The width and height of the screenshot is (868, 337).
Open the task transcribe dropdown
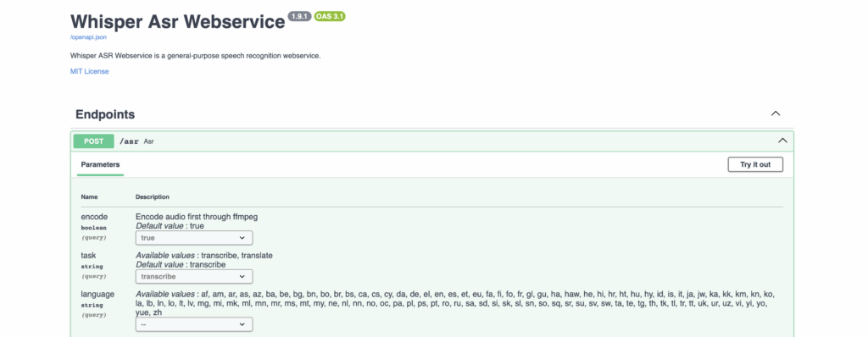click(x=194, y=276)
